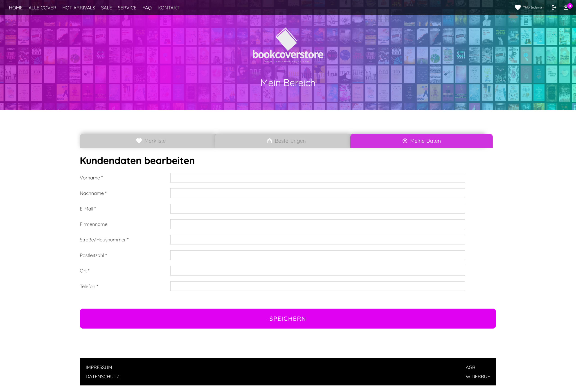Click into the E-Mail input field
This screenshot has height=392, width=576.
click(317, 209)
